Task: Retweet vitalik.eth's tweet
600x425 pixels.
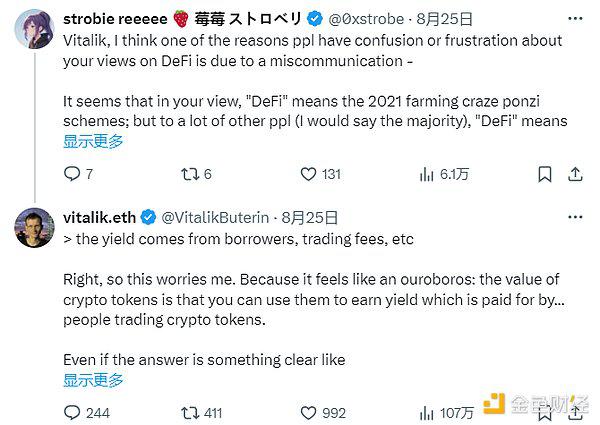Action: tap(188, 412)
